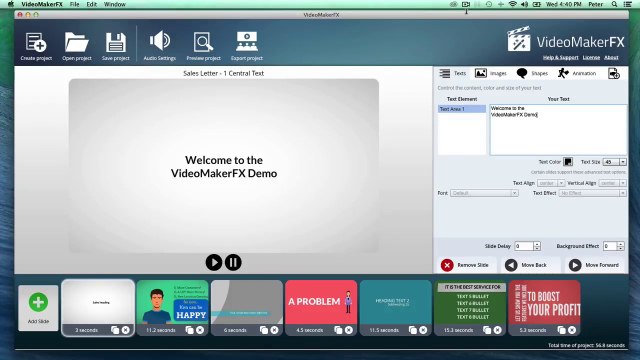640x360 pixels.
Task: Open the About link
Action: tap(611, 58)
